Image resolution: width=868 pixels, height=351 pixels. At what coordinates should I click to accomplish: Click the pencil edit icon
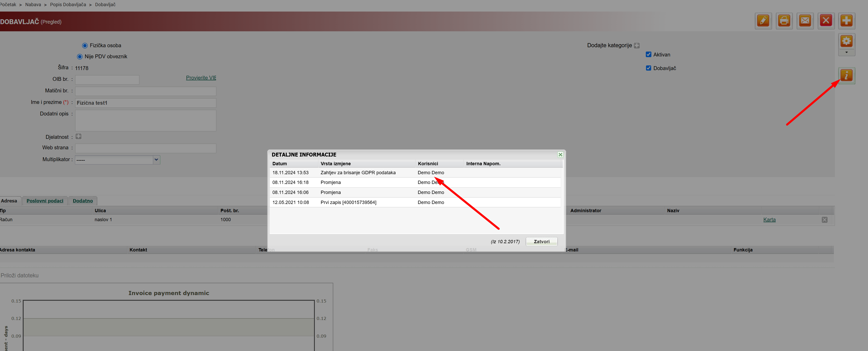coord(763,21)
